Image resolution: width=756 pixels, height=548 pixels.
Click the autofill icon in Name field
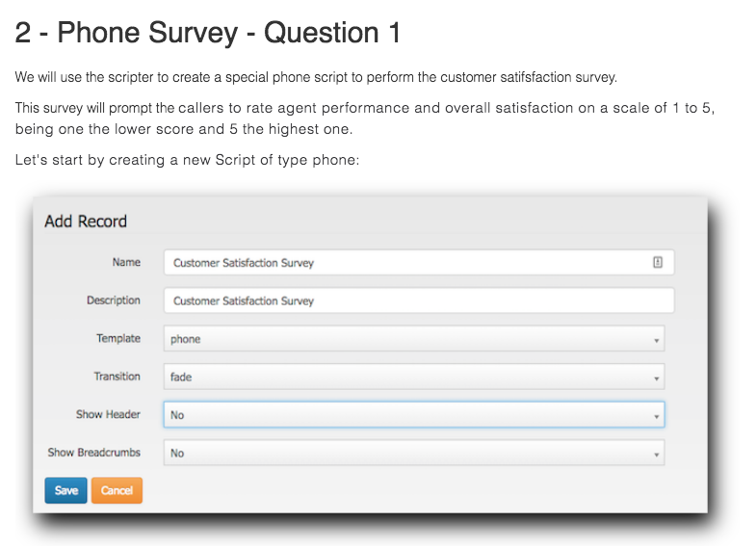(x=657, y=262)
